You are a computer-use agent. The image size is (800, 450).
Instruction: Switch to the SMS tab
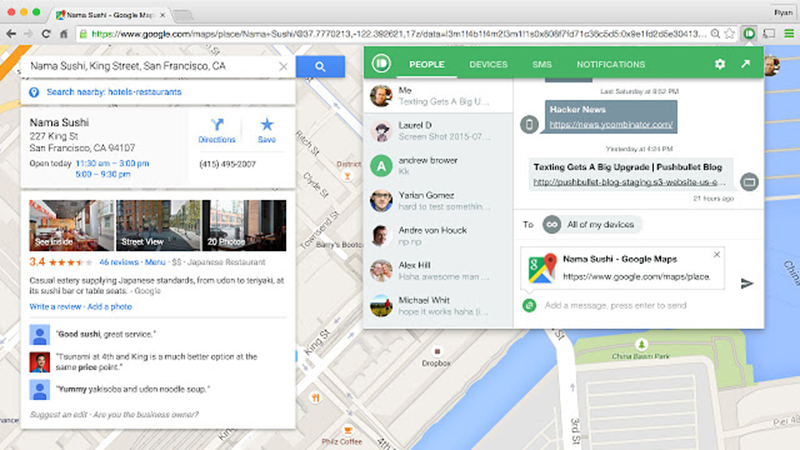click(x=542, y=64)
